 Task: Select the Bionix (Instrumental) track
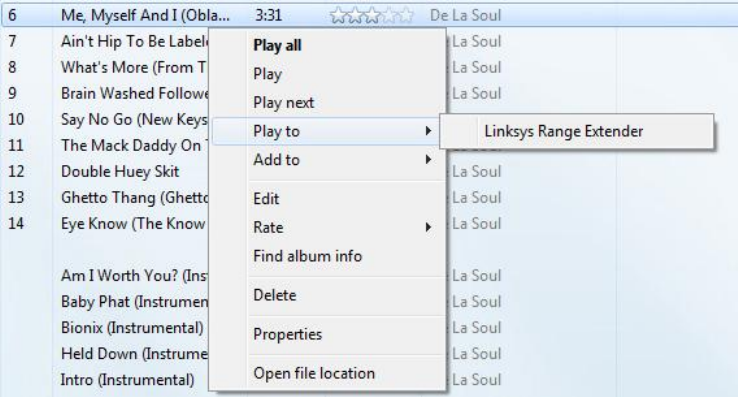(x=132, y=327)
